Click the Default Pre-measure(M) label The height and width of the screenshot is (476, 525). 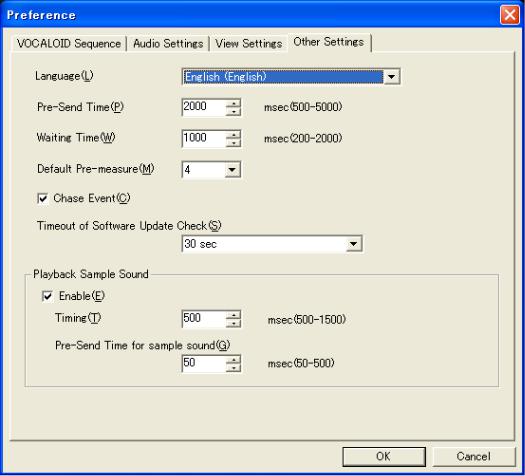(96, 169)
